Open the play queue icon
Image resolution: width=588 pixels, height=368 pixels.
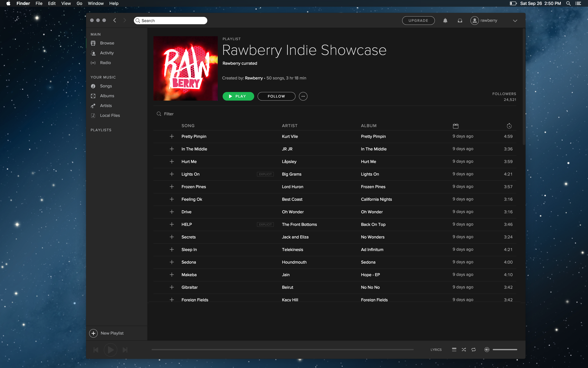pyautogui.click(x=454, y=349)
